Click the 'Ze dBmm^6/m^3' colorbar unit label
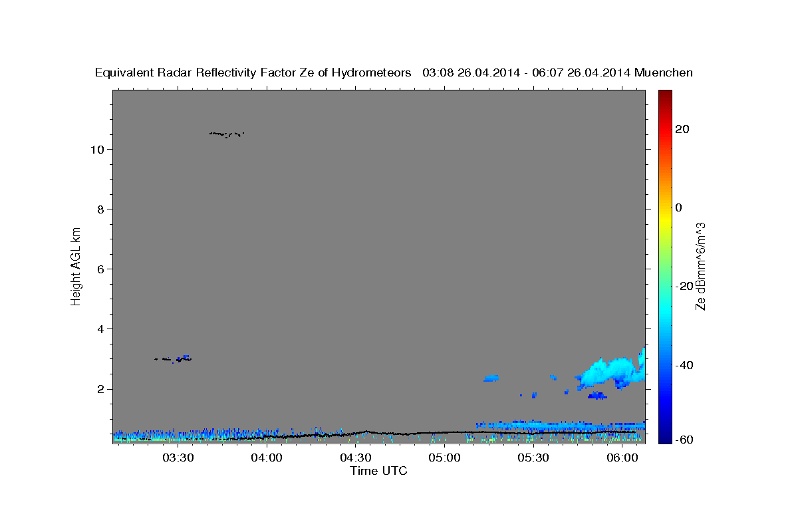Image resolution: width=798 pixels, height=532 pixels. (x=700, y=266)
